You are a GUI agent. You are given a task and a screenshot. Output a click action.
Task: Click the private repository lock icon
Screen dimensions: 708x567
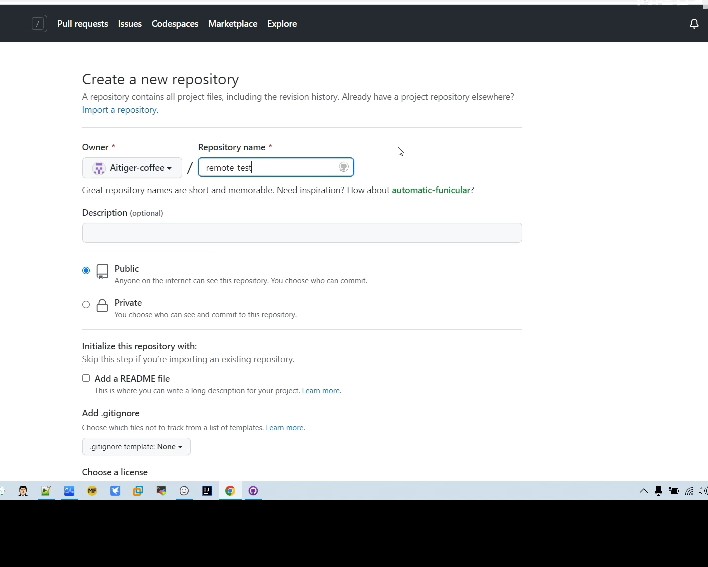(x=102, y=305)
